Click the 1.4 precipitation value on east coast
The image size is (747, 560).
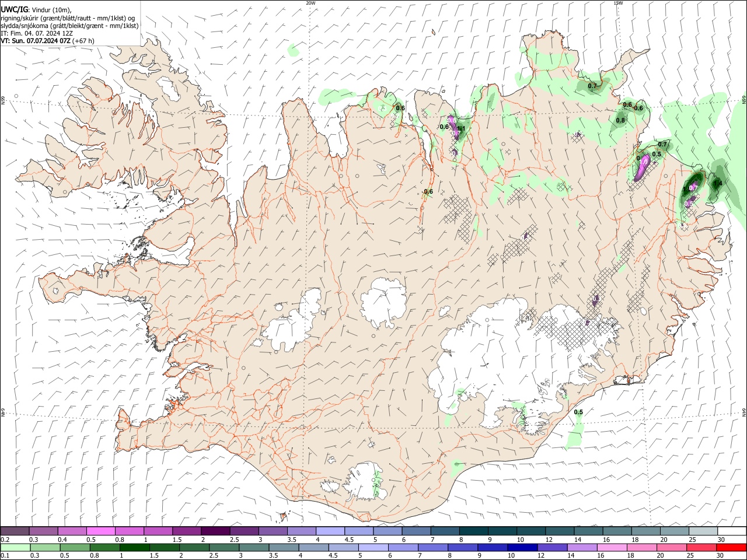pos(718,184)
